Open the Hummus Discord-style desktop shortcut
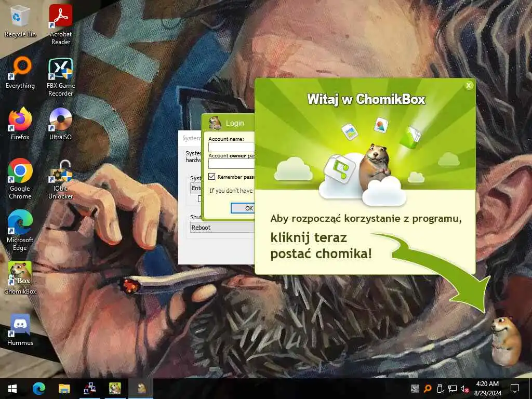 click(x=20, y=329)
